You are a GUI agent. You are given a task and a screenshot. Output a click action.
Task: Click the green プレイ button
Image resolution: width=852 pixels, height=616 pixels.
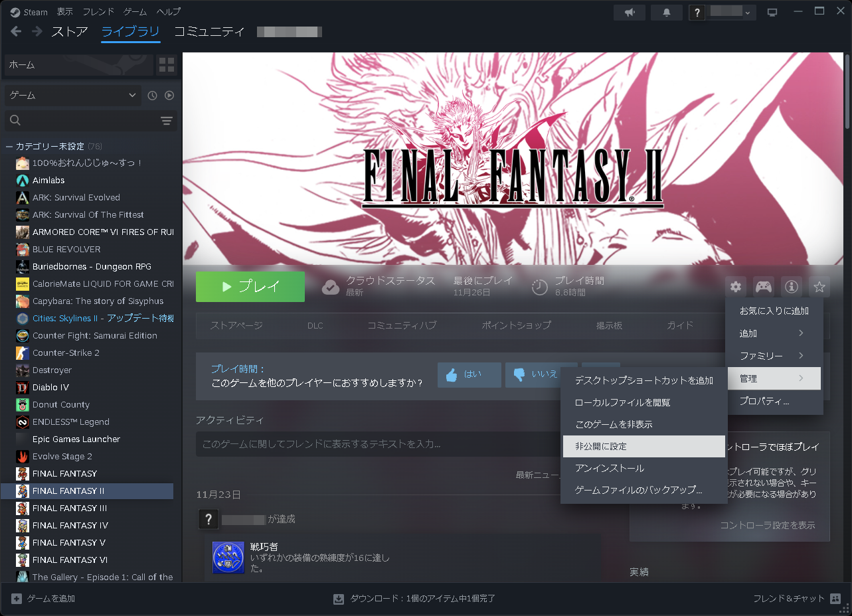(x=250, y=286)
